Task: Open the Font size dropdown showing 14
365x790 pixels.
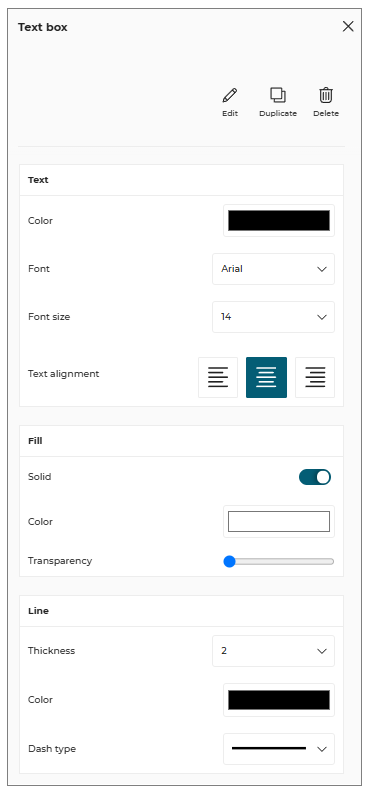Action: 273,317
